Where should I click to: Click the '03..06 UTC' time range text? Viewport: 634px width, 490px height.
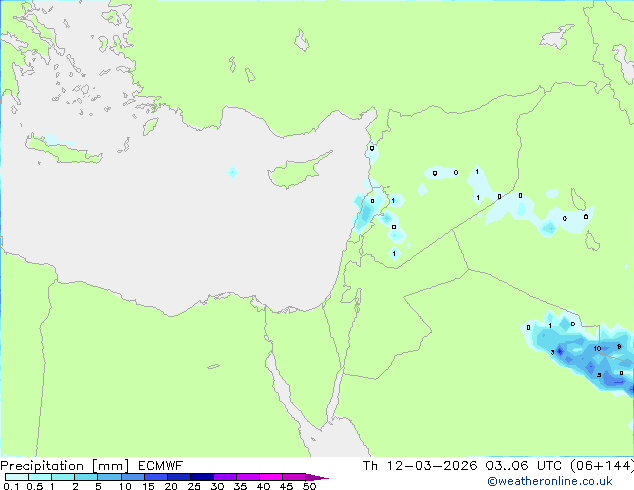524,466
